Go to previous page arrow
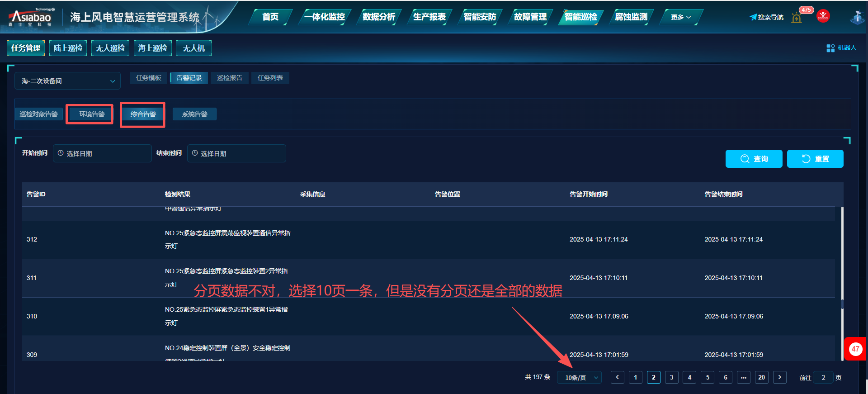The width and height of the screenshot is (868, 394). pos(618,377)
